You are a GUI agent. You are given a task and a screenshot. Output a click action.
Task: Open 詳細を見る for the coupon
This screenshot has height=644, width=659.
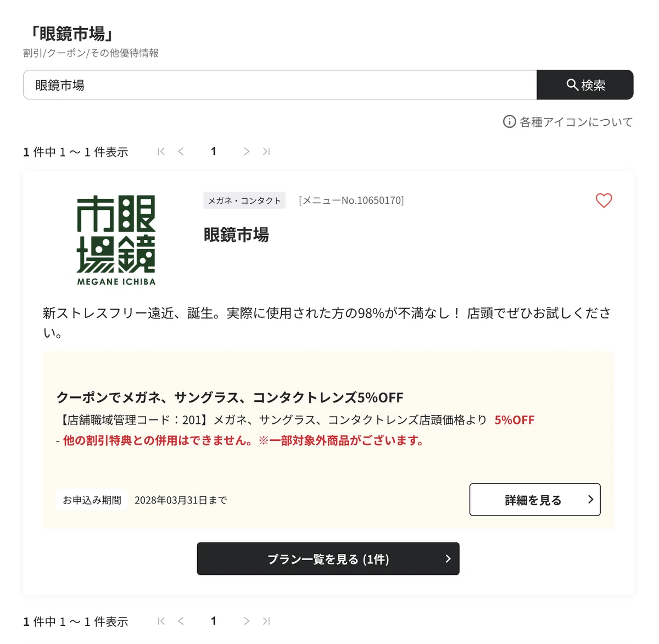535,500
